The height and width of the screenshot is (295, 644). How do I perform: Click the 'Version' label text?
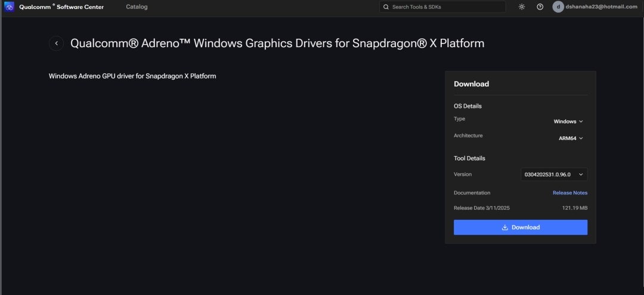tap(463, 175)
